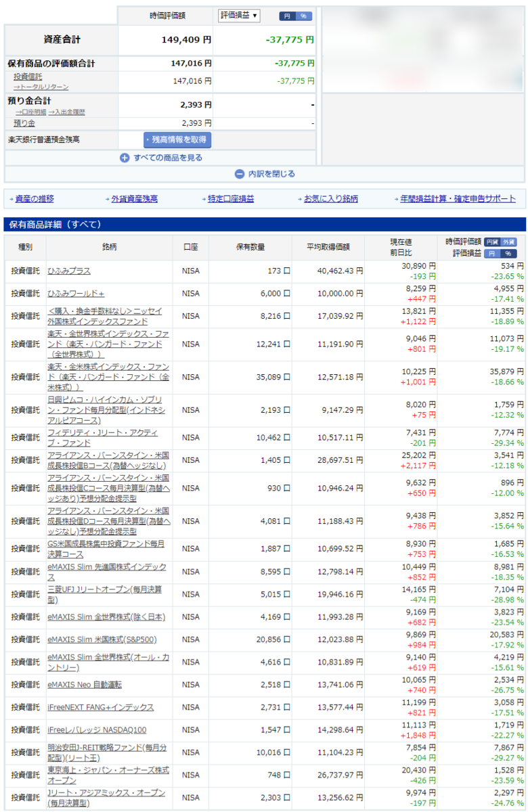Viewport: 528px width, 812px height.
Task: Open the 預り金 link
Action: click(x=24, y=123)
